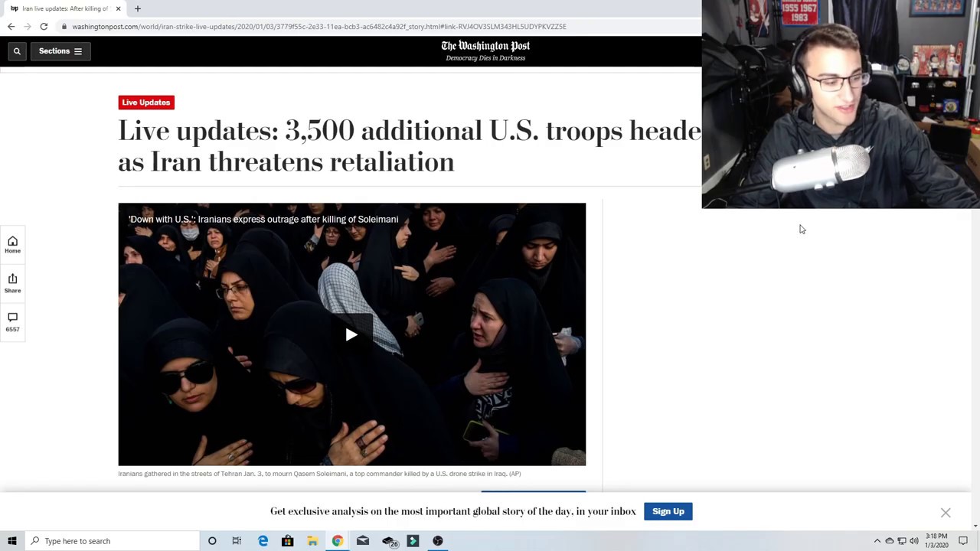Click the Type here to search box
The width and height of the screenshot is (980, 551).
[x=113, y=541]
